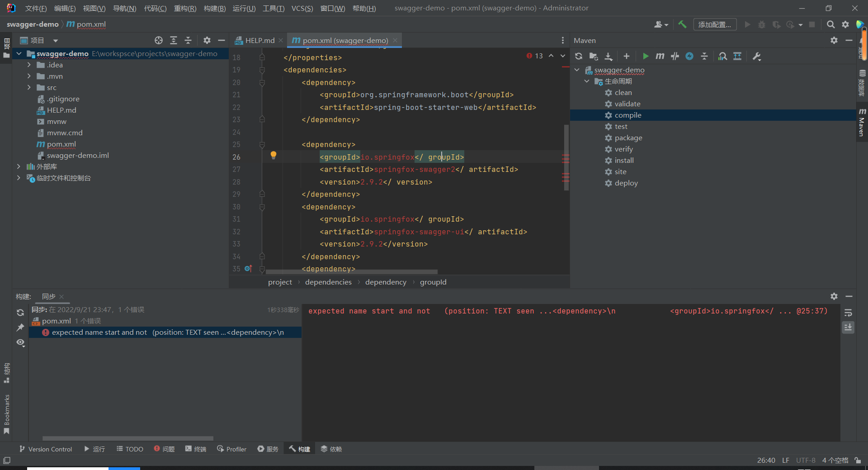868x470 pixels.
Task: Select Maven package lifecycle goal
Action: [628, 138]
